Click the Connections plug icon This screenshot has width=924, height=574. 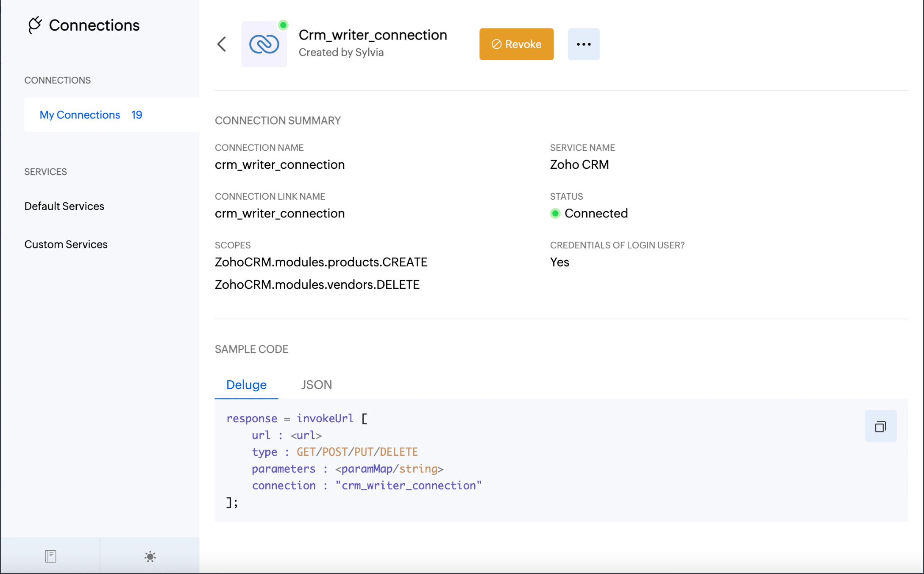click(x=35, y=25)
